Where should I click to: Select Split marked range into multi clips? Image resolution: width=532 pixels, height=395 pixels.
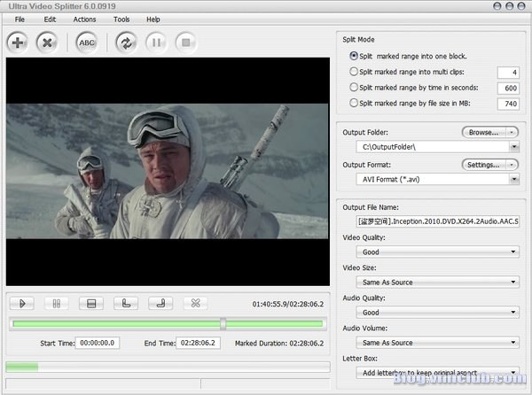(x=353, y=72)
